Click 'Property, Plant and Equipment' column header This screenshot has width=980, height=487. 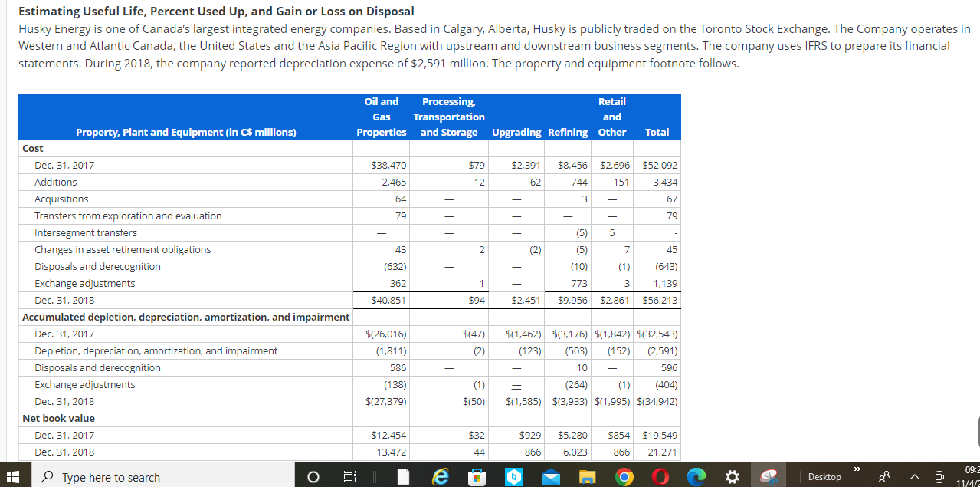tap(186, 132)
